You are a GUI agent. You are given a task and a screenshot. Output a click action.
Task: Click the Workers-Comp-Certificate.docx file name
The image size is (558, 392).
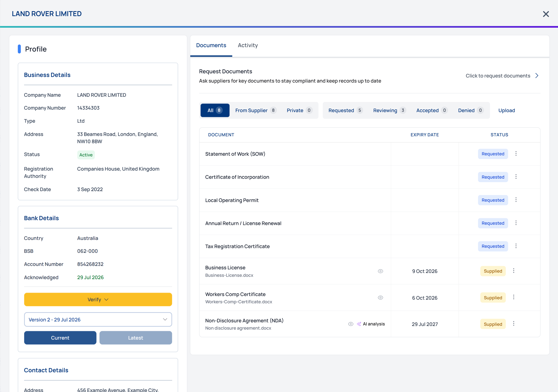coord(239,302)
